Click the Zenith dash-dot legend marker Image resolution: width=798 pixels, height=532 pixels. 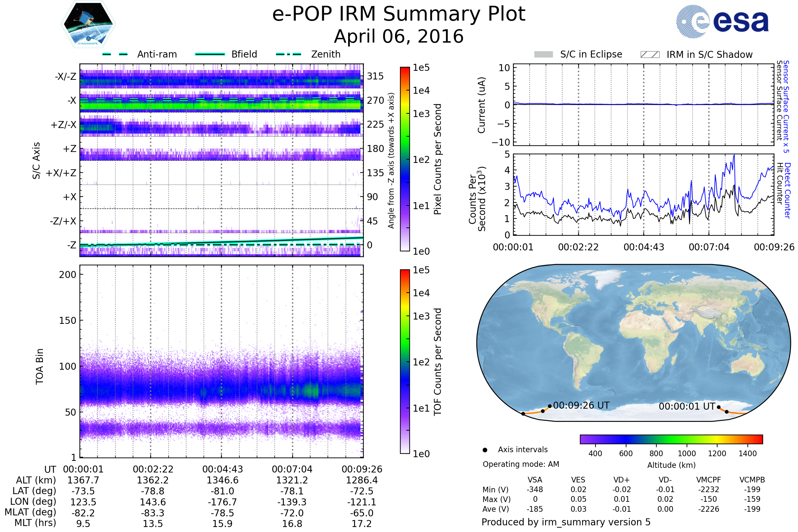tap(288, 54)
